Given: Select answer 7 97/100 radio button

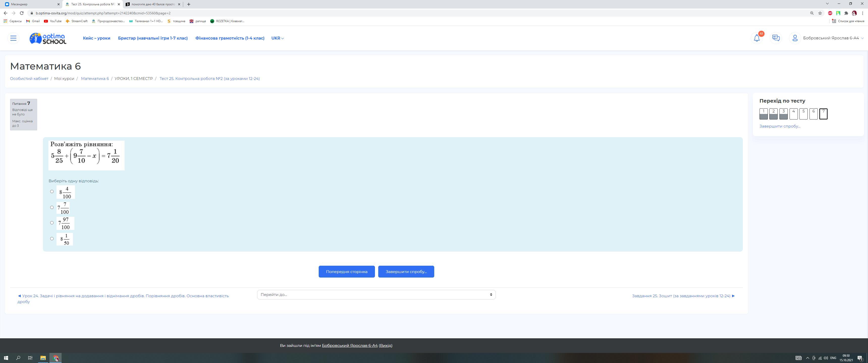Looking at the screenshot, I should (52, 223).
